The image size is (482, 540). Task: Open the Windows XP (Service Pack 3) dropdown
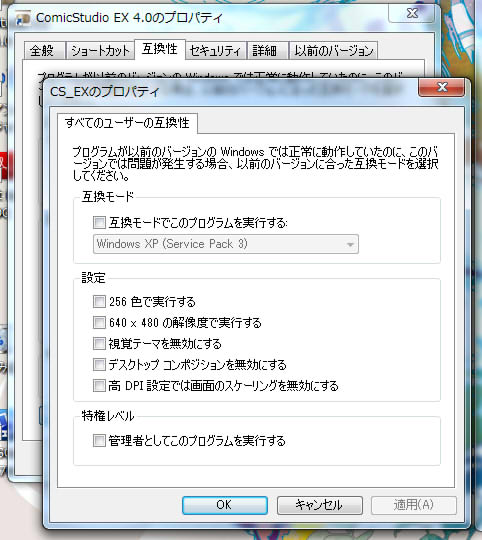226,244
